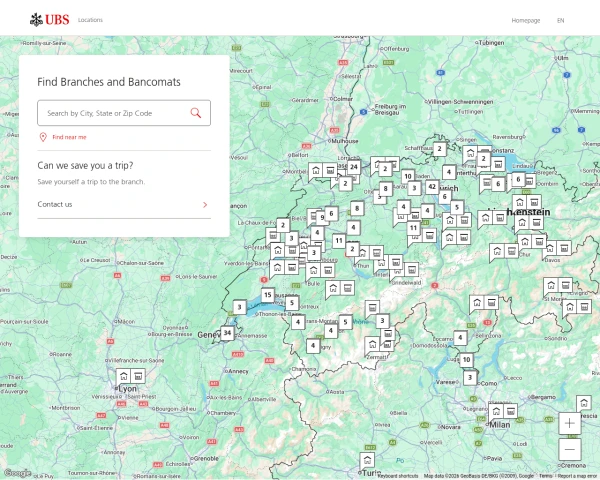Open the map Terms link

pyautogui.click(x=545, y=476)
